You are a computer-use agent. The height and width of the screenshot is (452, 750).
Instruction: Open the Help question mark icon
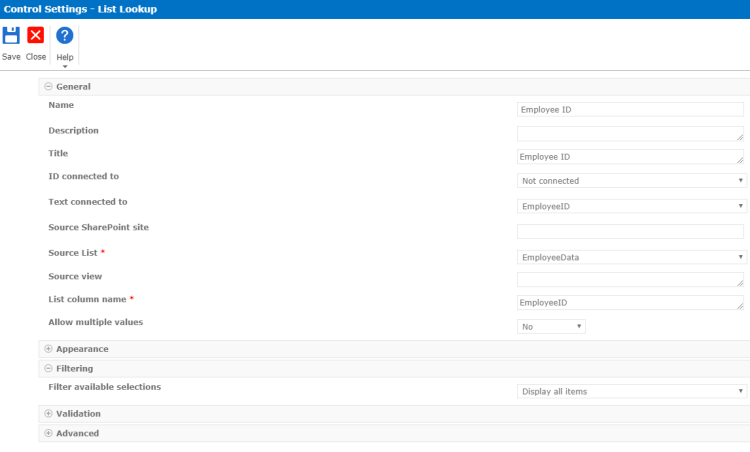[x=64, y=36]
